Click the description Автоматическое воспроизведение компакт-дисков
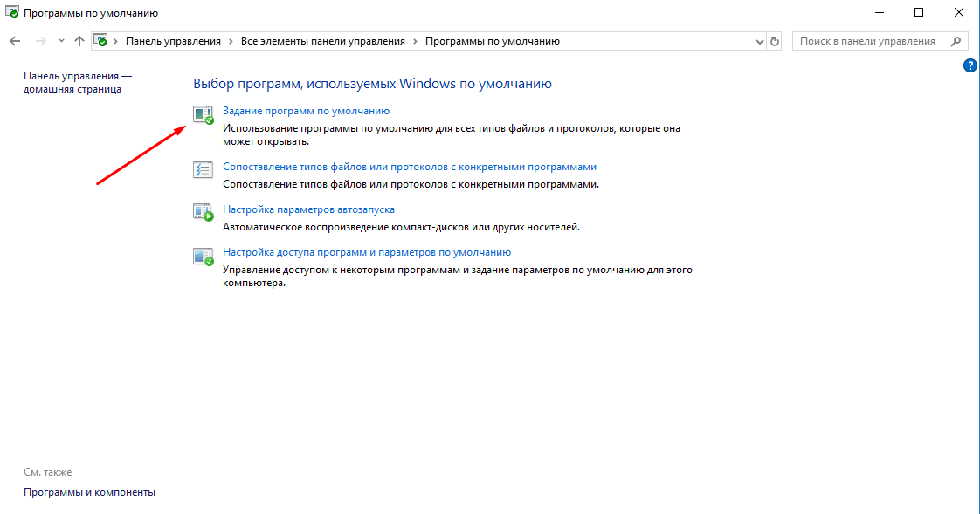Viewport: 980px width, 514px height. click(401, 228)
